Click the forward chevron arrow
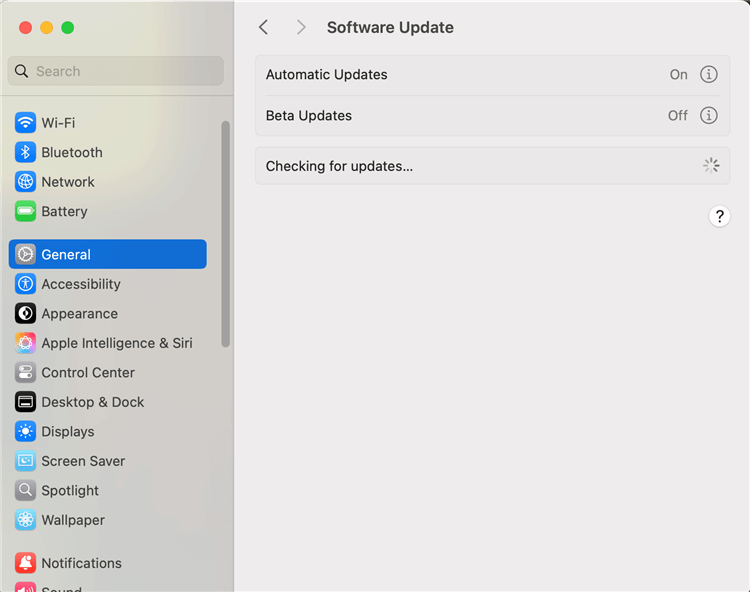The height and width of the screenshot is (592, 750). 301,28
